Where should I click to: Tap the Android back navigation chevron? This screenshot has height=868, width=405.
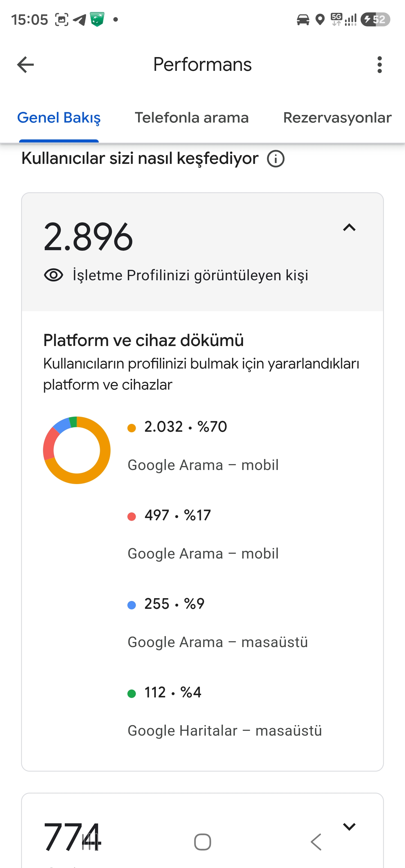(x=316, y=842)
